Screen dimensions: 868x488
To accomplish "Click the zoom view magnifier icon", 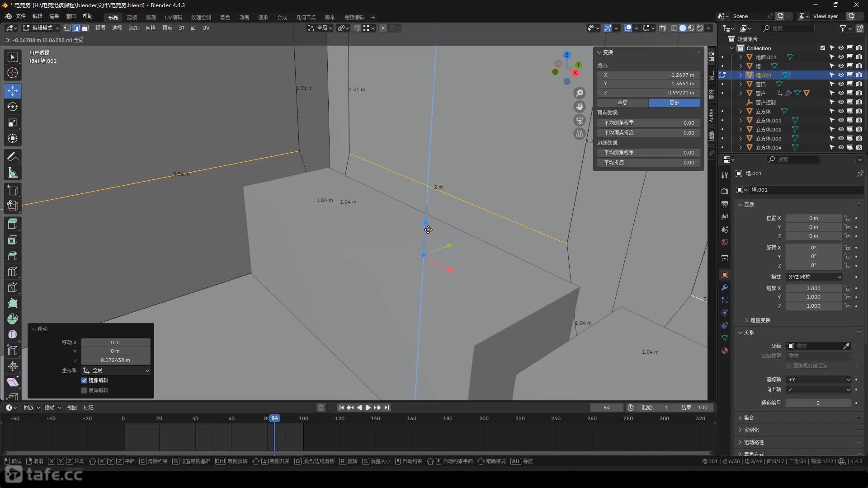I will coord(580,93).
